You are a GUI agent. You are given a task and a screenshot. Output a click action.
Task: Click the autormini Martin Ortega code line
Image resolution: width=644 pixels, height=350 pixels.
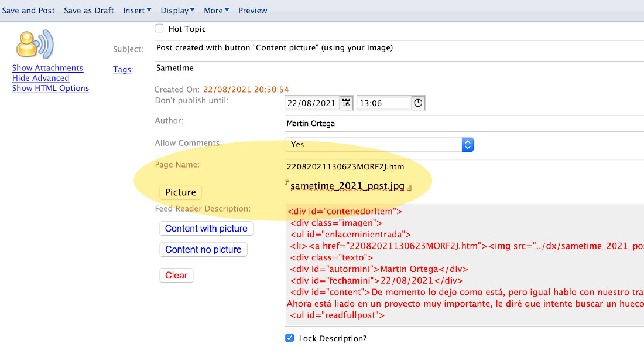pyautogui.click(x=379, y=269)
